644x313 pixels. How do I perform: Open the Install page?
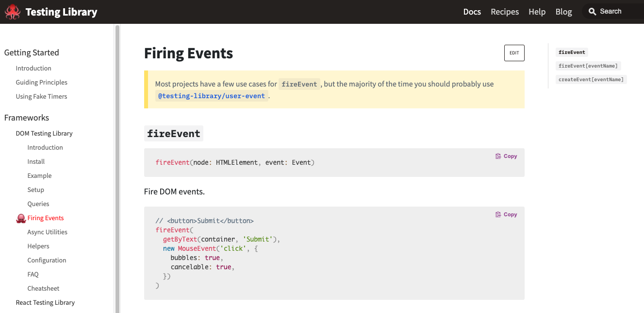pyautogui.click(x=36, y=162)
